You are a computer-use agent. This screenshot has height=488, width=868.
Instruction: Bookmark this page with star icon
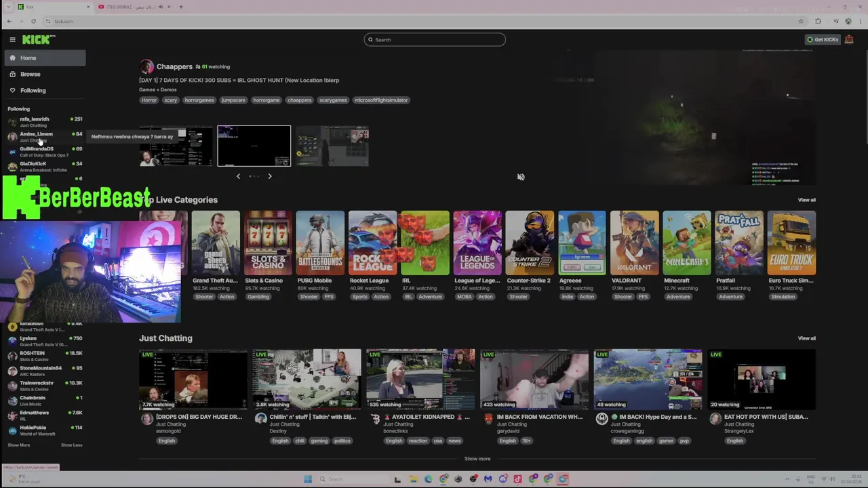click(801, 21)
